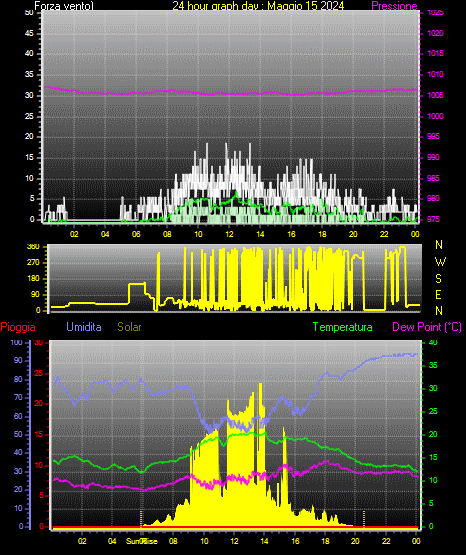Click the 18 hour label under wind graph

322,234
